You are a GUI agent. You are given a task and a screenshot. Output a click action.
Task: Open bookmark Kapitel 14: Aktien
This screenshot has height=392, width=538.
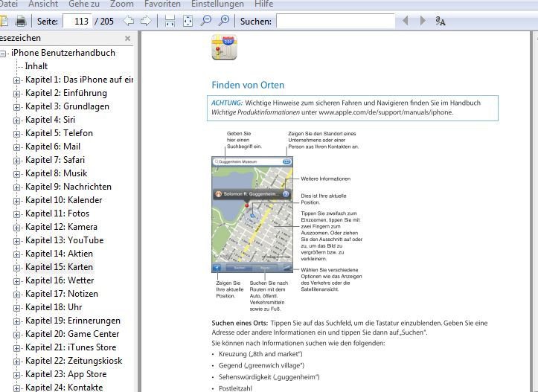59,254
